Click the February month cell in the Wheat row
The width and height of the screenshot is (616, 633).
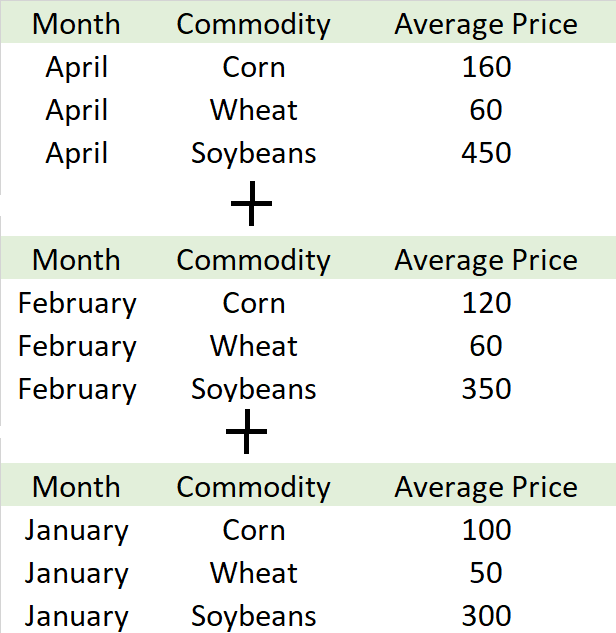coord(76,346)
